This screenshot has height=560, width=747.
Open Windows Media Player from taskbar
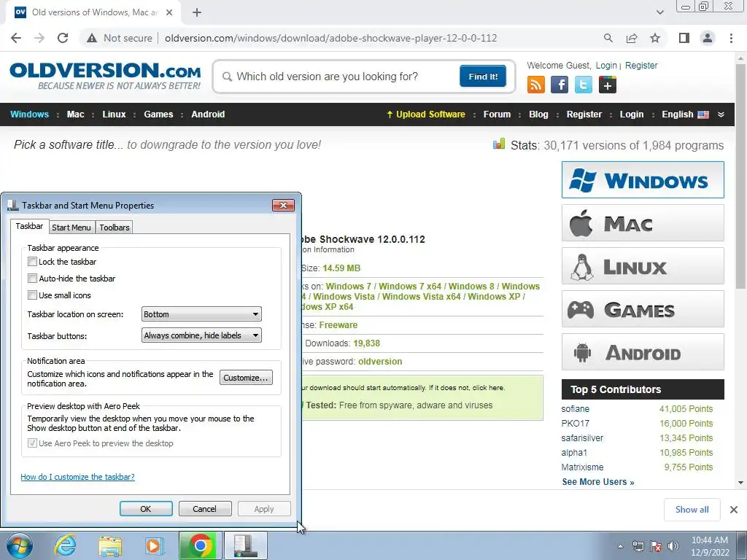tap(154, 546)
